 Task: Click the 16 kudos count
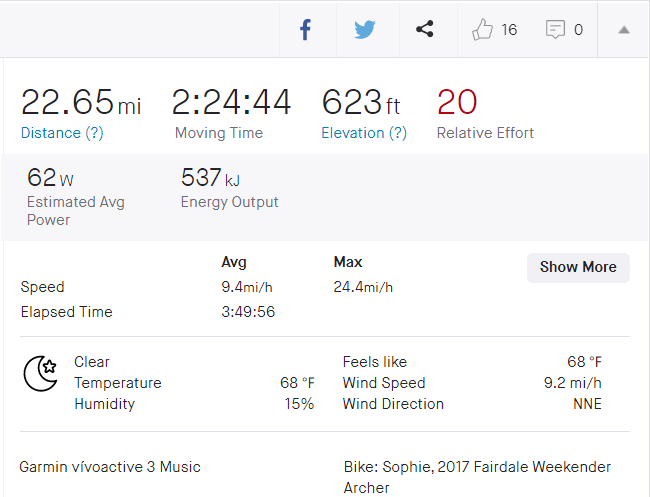coord(509,30)
